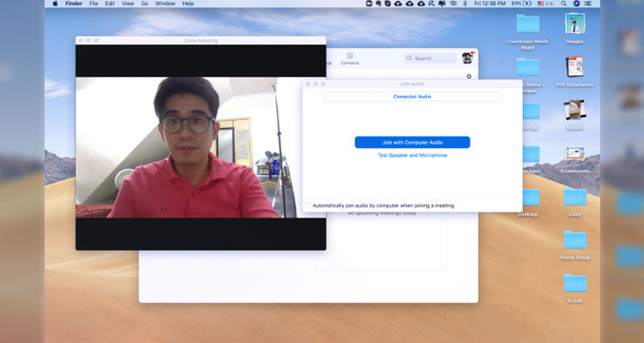Click the Zoom profile avatar picture
This screenshot has width=644, height=343.
[x=467, y=58]
